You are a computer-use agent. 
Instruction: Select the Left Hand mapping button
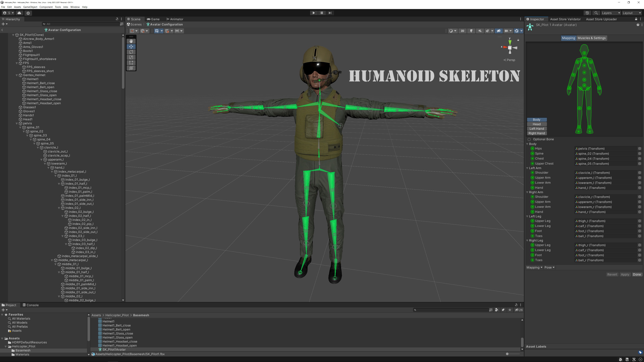point(536,129)
